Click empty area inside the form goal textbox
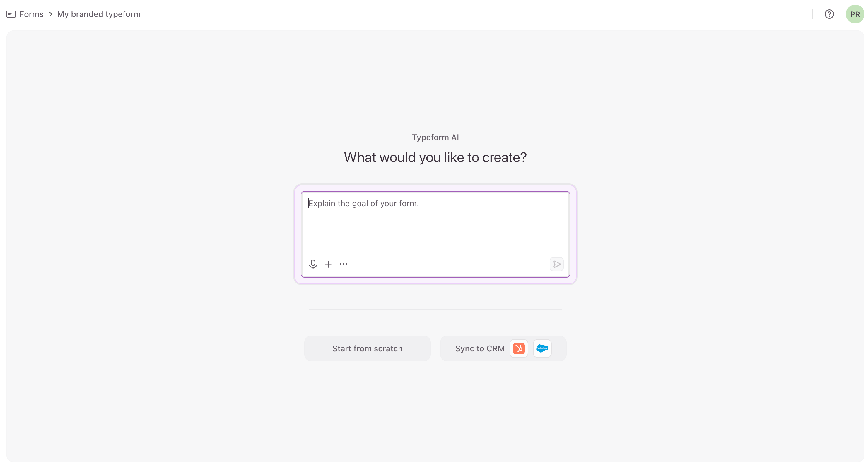Screen dimensions: 868x464 pos(435,232)
